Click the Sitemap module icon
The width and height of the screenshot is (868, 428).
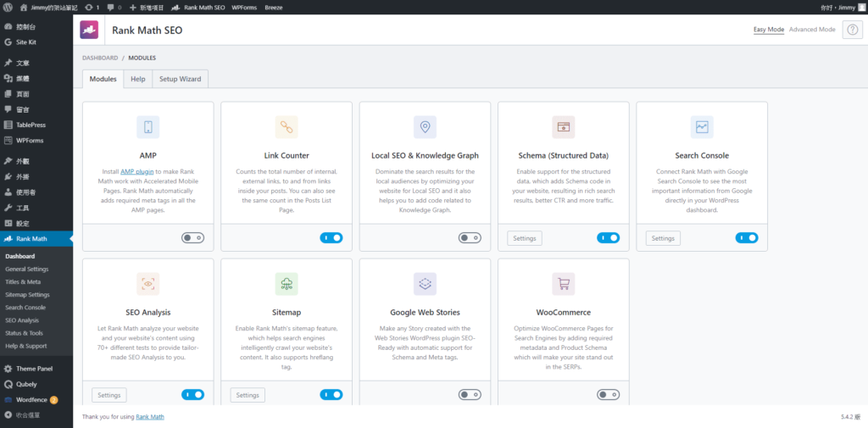point(287,283)
